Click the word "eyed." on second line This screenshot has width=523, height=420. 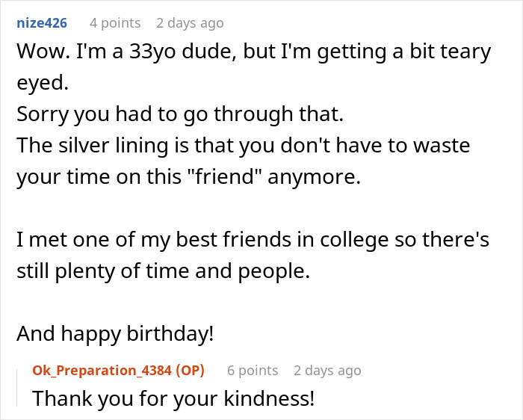tap(42, 83)
